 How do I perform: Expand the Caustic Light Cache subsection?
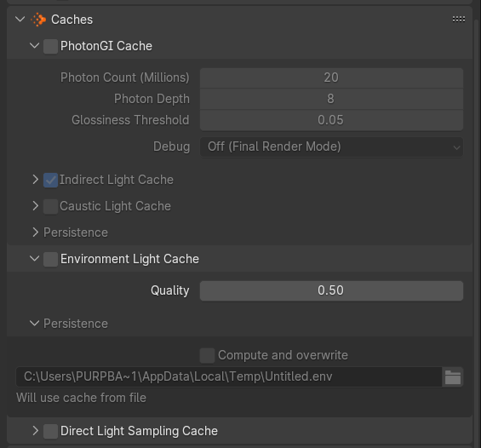pos(35,206)
